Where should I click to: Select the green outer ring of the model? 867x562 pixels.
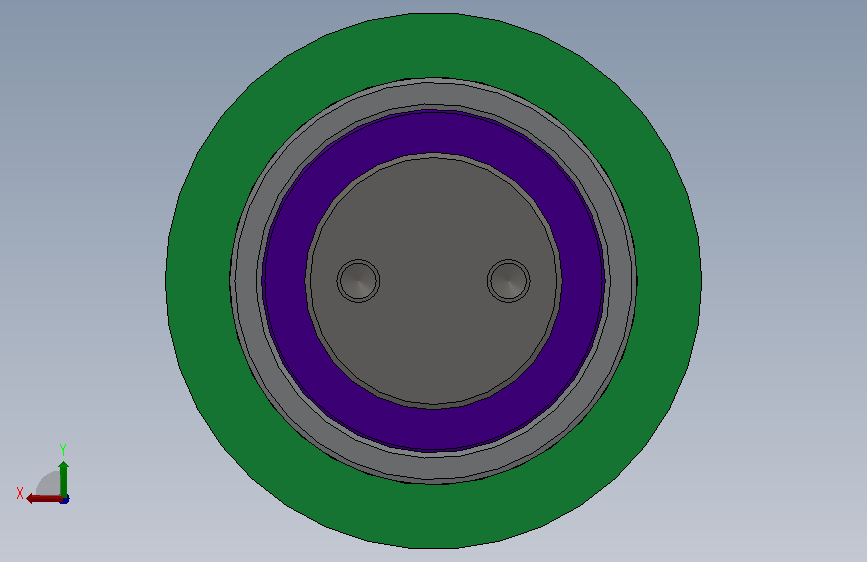(x=434, y=45)
